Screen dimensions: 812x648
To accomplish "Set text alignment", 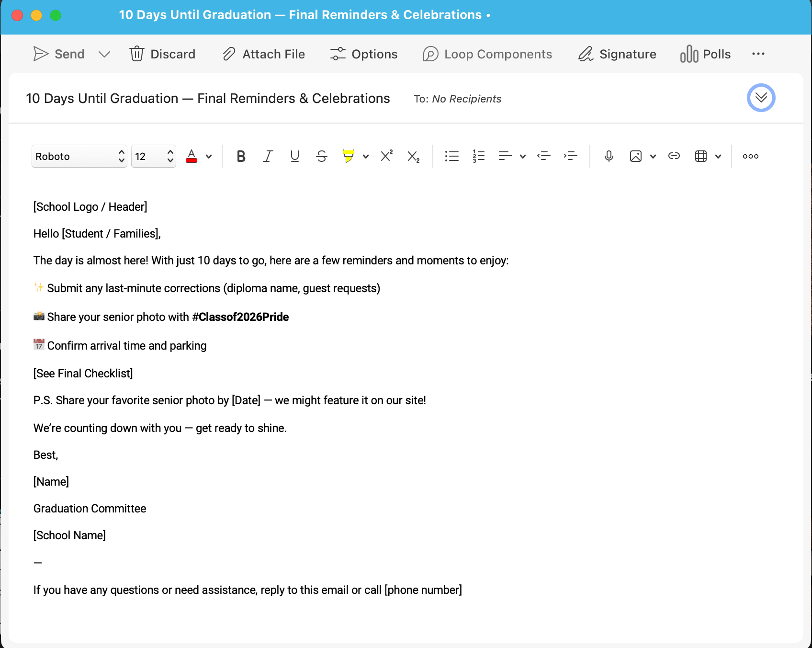I will coord(506,156).
